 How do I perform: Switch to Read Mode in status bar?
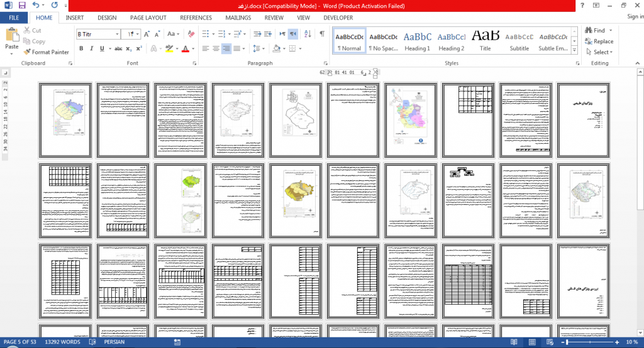(514, 342)
